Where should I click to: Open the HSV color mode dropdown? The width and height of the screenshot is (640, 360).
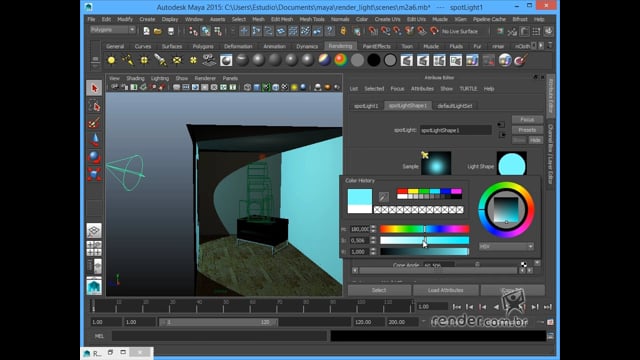tap(506, 247)
